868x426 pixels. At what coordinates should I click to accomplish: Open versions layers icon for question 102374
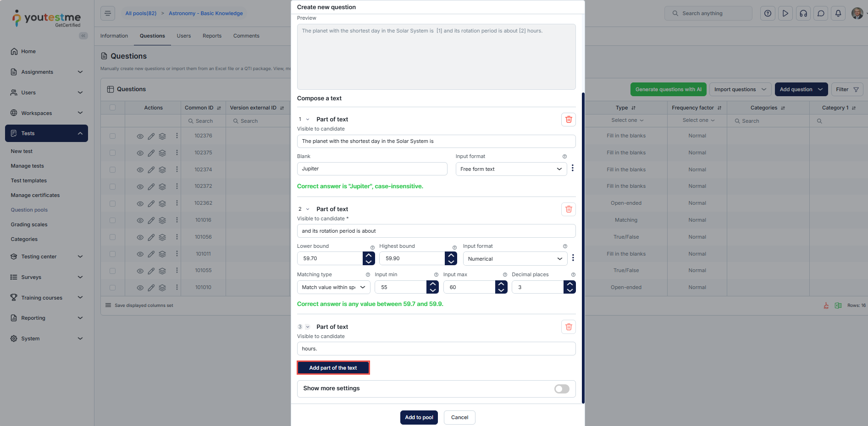click(x=162, y=170)
